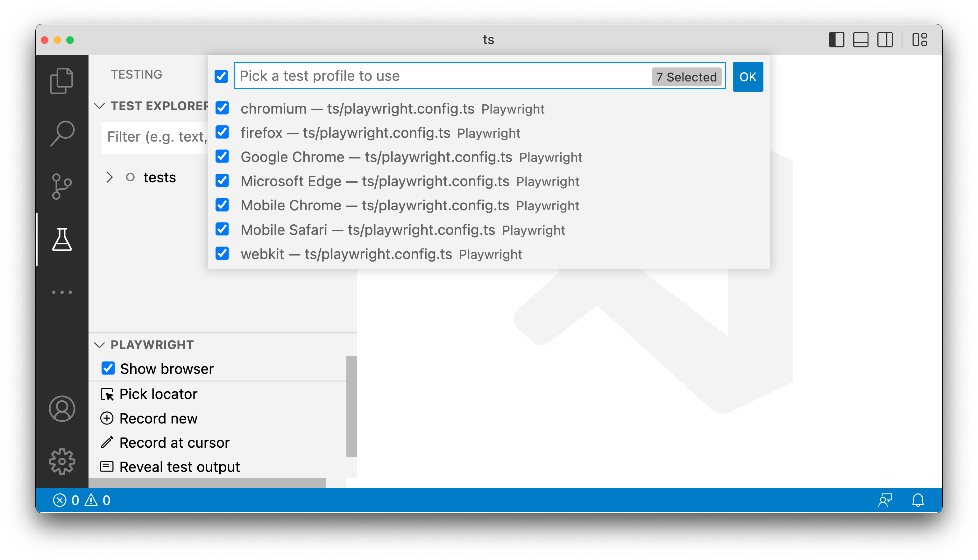Open the Source Control view icon
This screenshot has width=978, height=560.
click(x=61, y=186)
